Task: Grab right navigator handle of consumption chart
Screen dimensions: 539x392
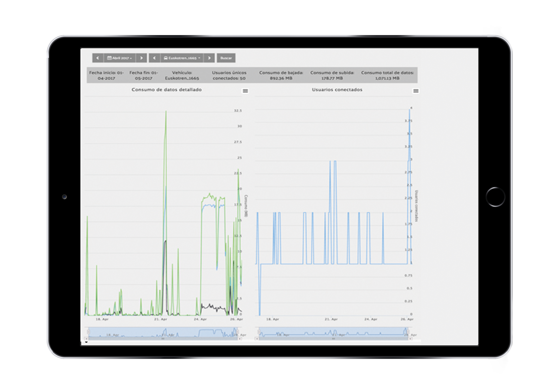Action: click(x=237, y=332)
